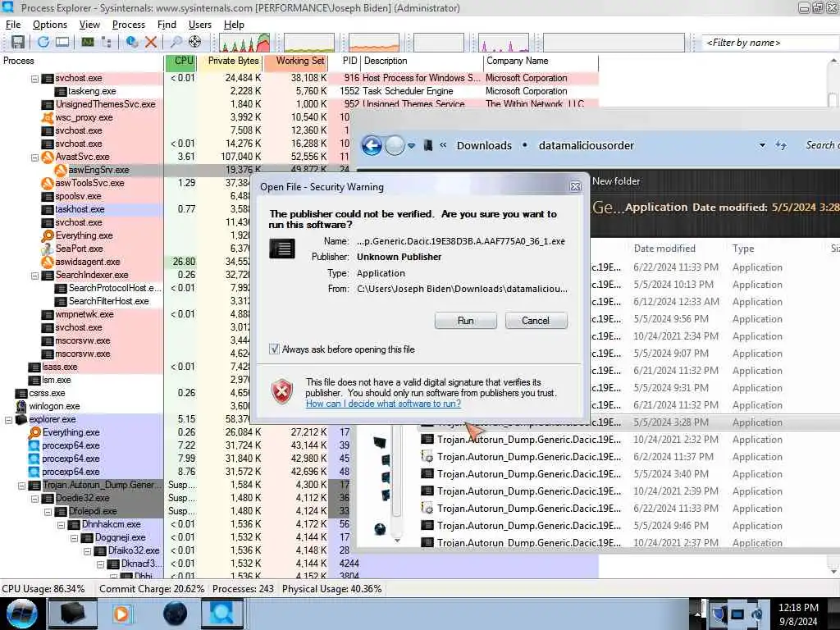840x630 pixels.
Task: Click the Date modified column header in explorer
Action: coord(664,249)
